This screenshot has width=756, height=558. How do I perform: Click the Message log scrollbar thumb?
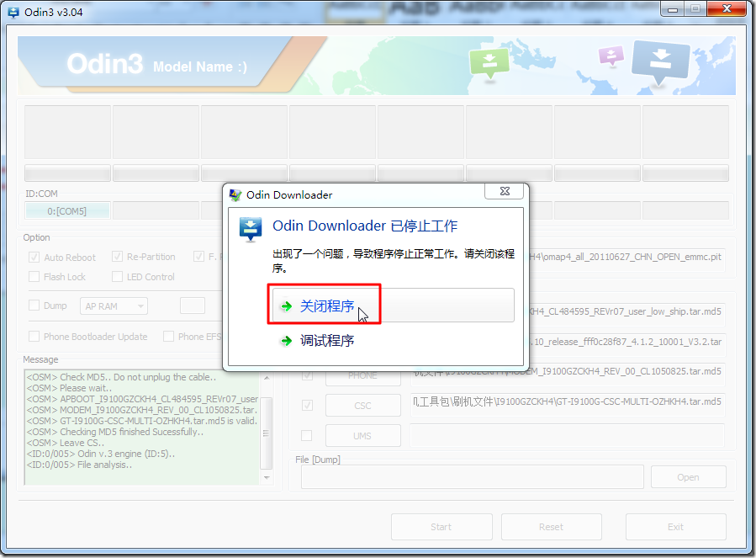(266, 433)
